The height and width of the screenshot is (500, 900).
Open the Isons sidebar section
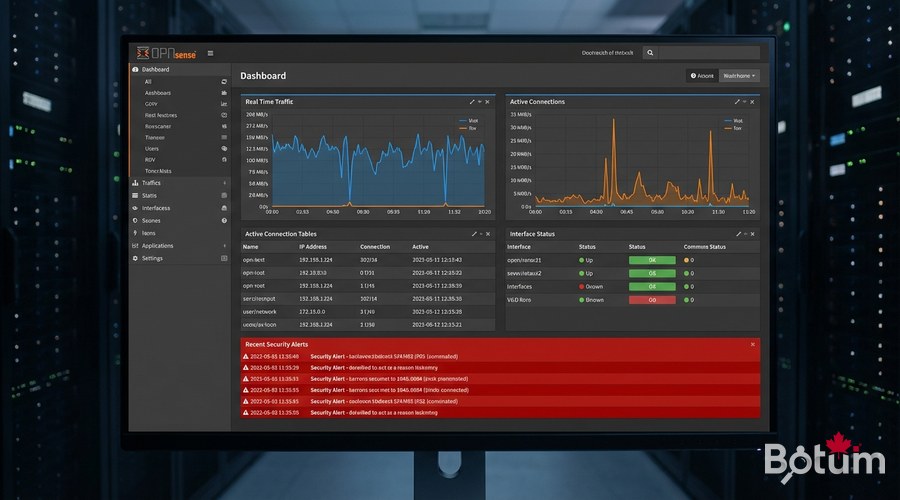pos(149,234)
